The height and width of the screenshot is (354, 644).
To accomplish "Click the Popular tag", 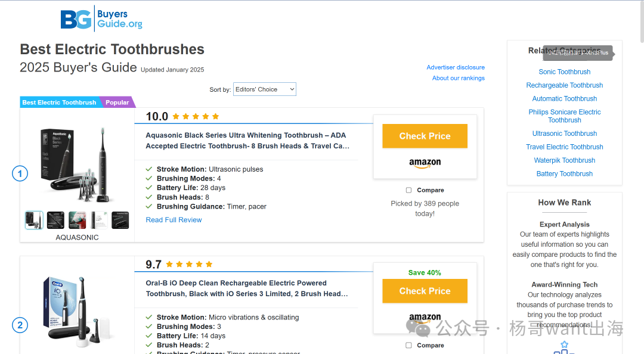I will [x=117, y=103].
